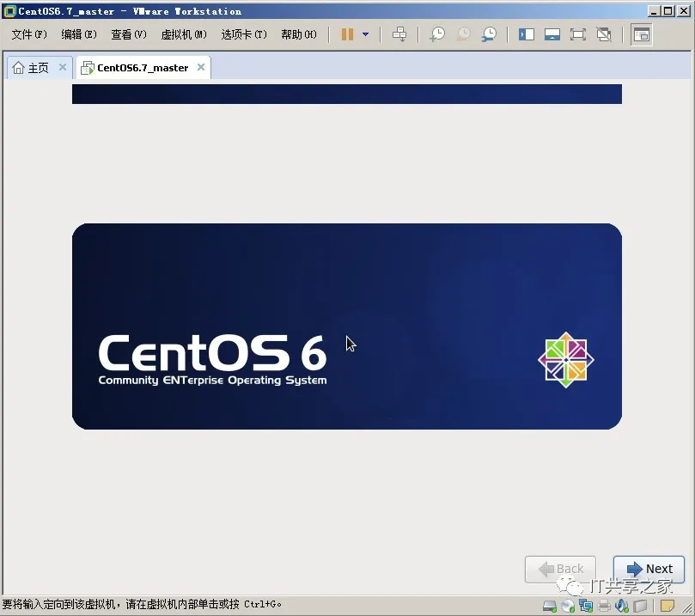Close the 主页 tab
Image resolution: width=695 pixels, height=616 pixels.
[63, 67]
